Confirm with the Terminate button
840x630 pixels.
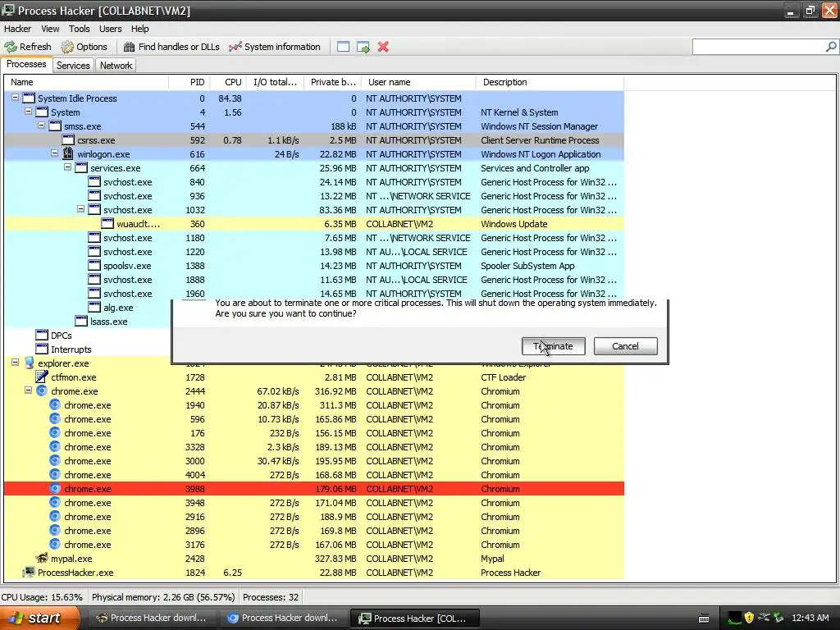point(554,346)
